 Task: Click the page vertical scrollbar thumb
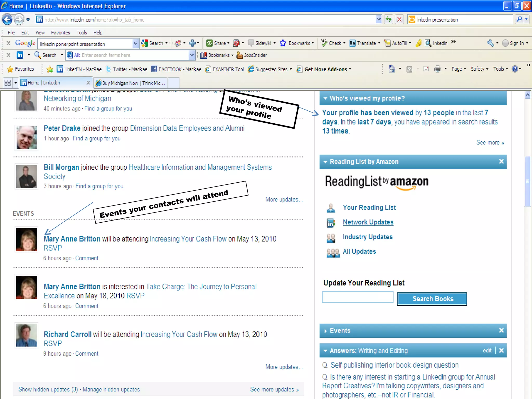[x=527, y=181]
